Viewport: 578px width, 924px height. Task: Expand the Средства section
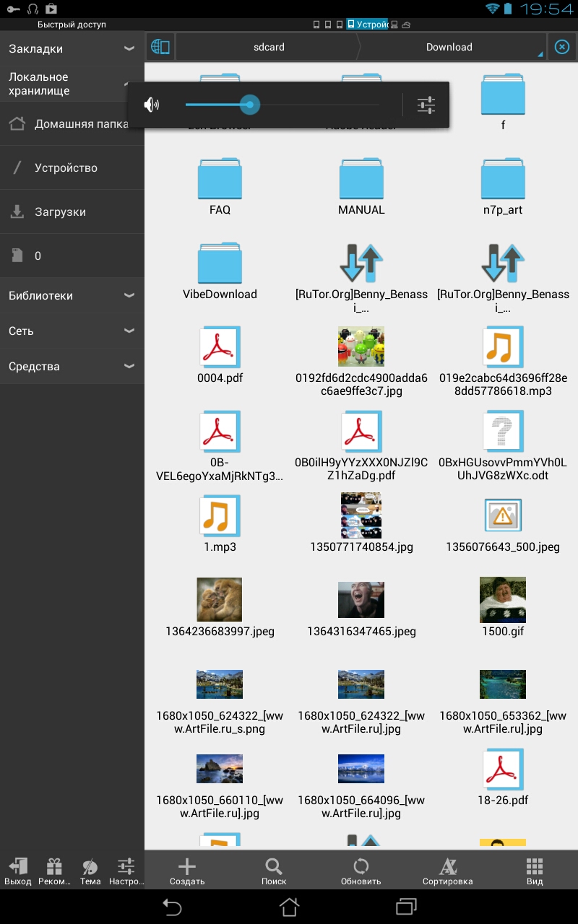pos(72,366)
